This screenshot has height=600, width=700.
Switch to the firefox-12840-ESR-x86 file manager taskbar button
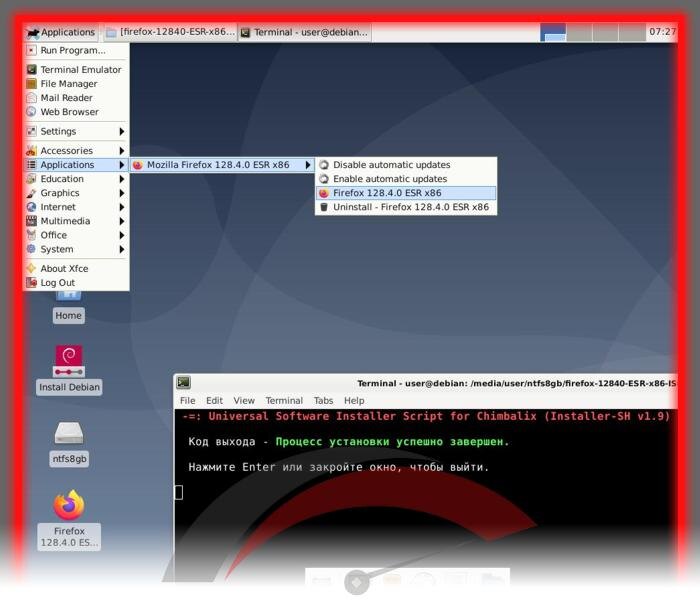click(170, 32)
